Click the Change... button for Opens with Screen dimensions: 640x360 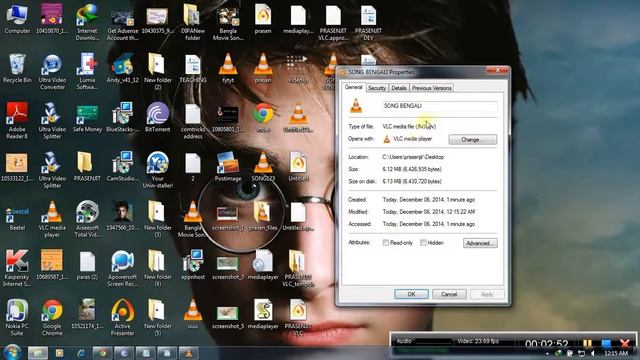473,140
